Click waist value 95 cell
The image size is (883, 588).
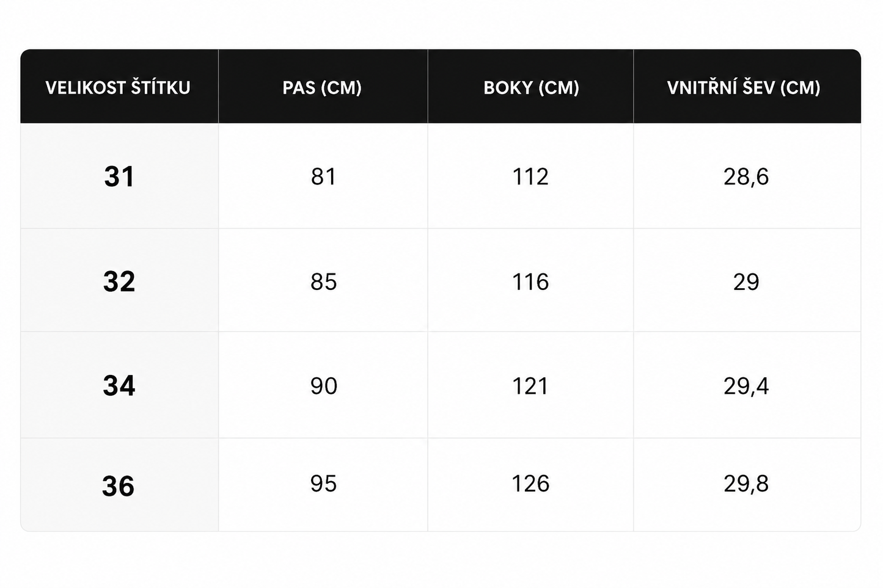pos(323,485)
